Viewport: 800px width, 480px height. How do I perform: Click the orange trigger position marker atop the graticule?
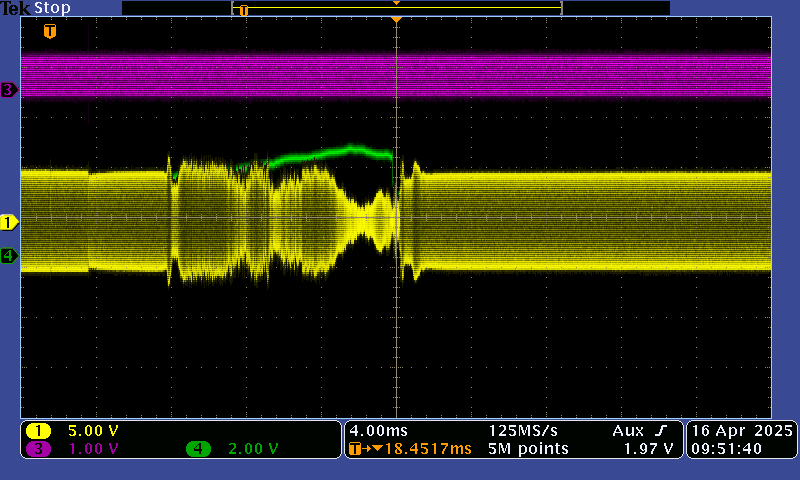click(397, 19)
